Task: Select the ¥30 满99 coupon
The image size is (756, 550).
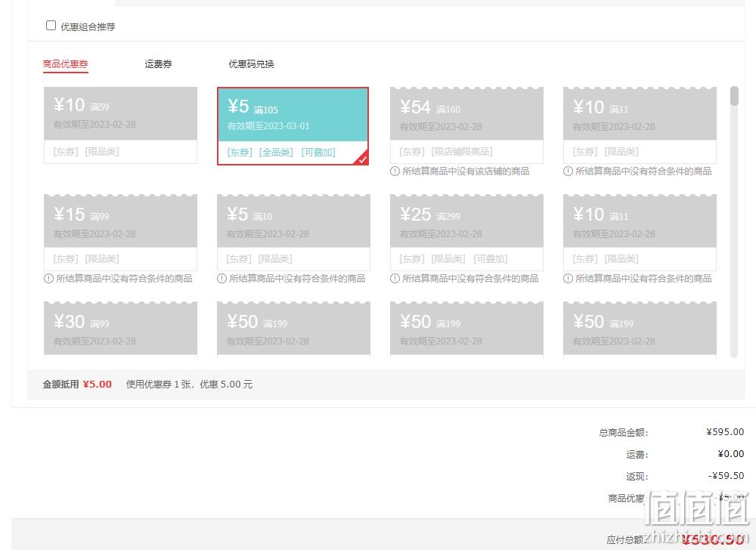Action: 120,330
